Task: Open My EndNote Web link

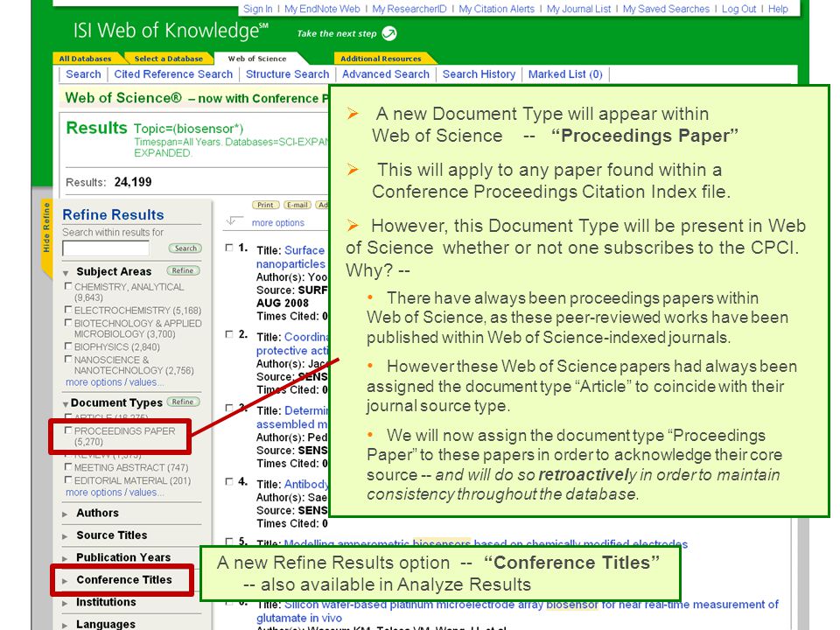Action: [x=322, y=9]
